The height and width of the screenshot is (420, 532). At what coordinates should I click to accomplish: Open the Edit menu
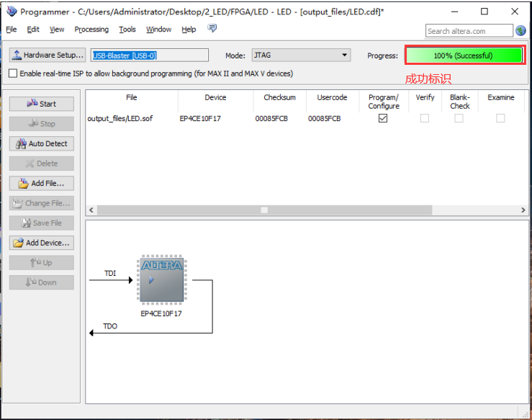33,30
